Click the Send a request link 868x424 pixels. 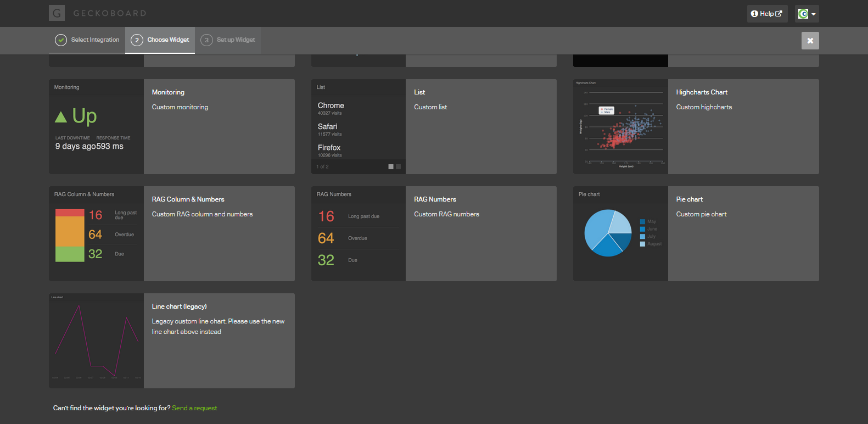coord(194,408)
